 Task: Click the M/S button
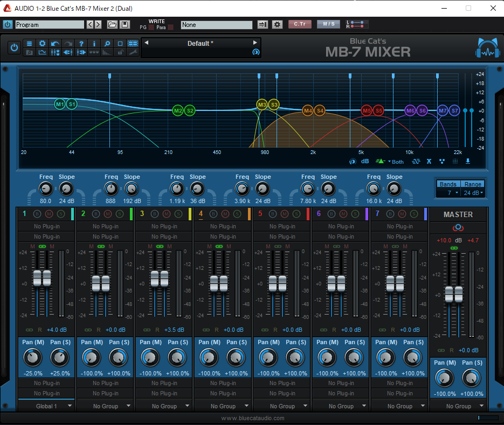coord(328,24)
